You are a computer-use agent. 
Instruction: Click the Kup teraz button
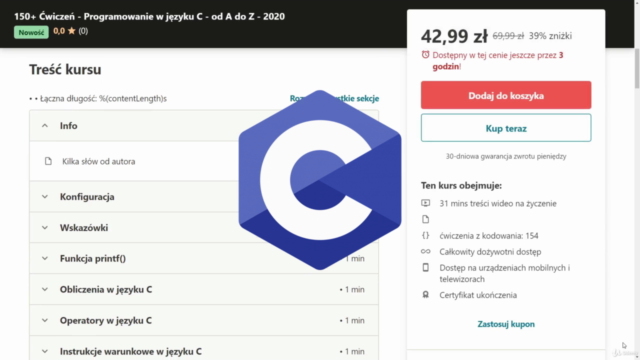pyautogui.click(x=506, y=128)
